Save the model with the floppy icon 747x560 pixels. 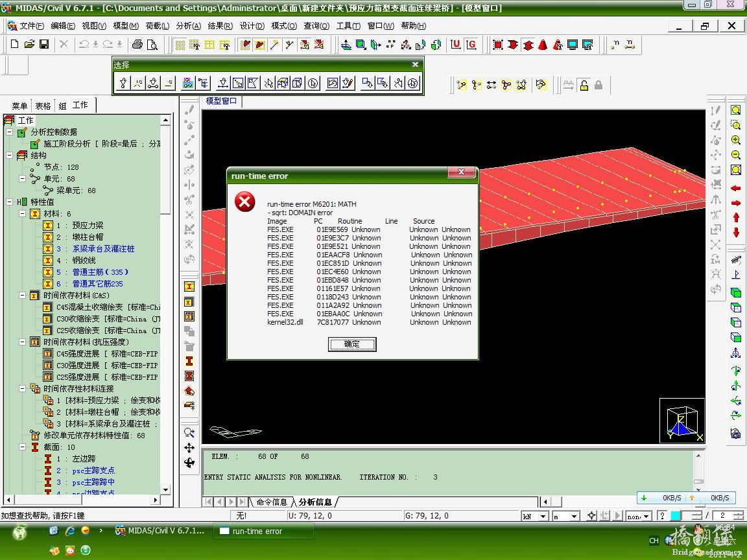coord(44,44)
